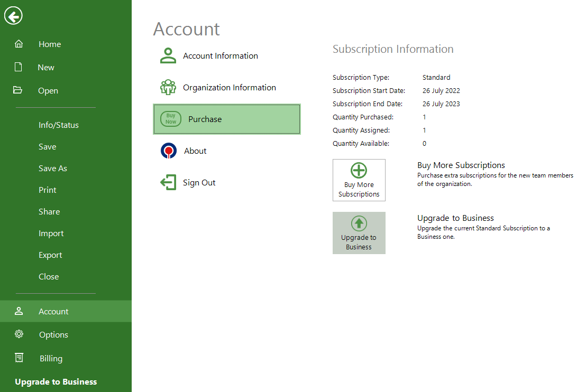577x392 pixels.
Task: Click the end date 26 July 2023
Action: pyautogui.click(x=441, y=104)
